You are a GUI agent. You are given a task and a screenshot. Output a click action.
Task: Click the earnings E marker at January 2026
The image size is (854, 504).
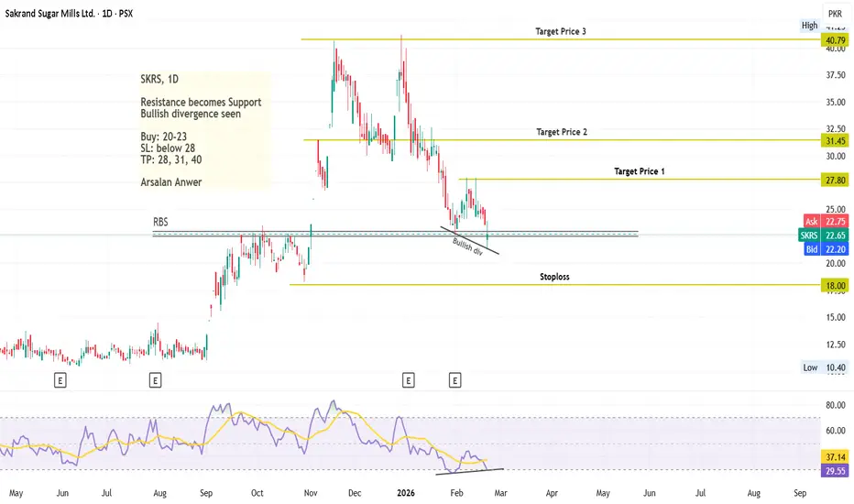pos(408,380)
